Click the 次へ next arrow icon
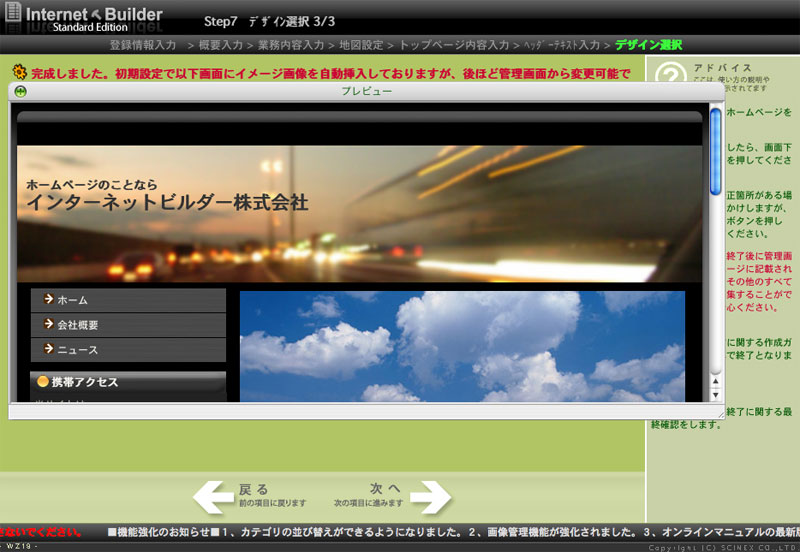This screenshot has height=552, width=800. tap(431, 496)
